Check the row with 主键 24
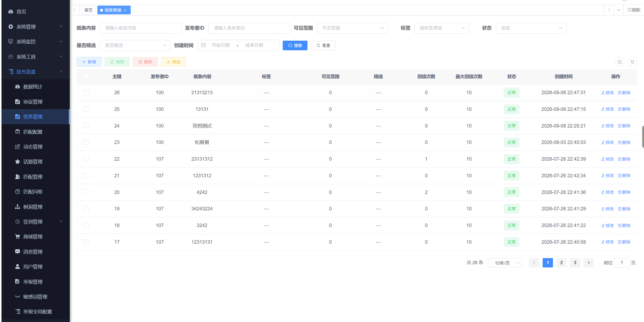This screenshot has width=644, height=322. [x=86, y=126]
